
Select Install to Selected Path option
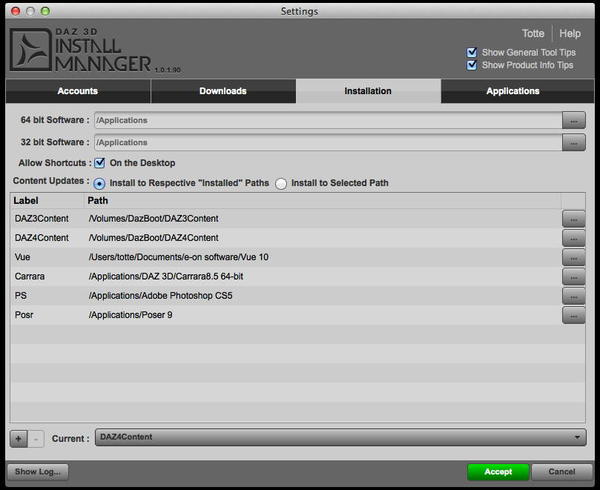pos(281,184)
